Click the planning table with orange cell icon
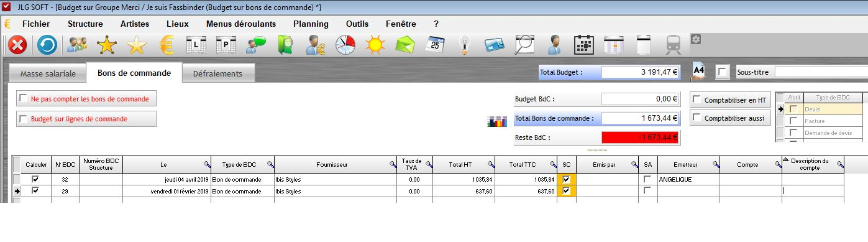 613,45
